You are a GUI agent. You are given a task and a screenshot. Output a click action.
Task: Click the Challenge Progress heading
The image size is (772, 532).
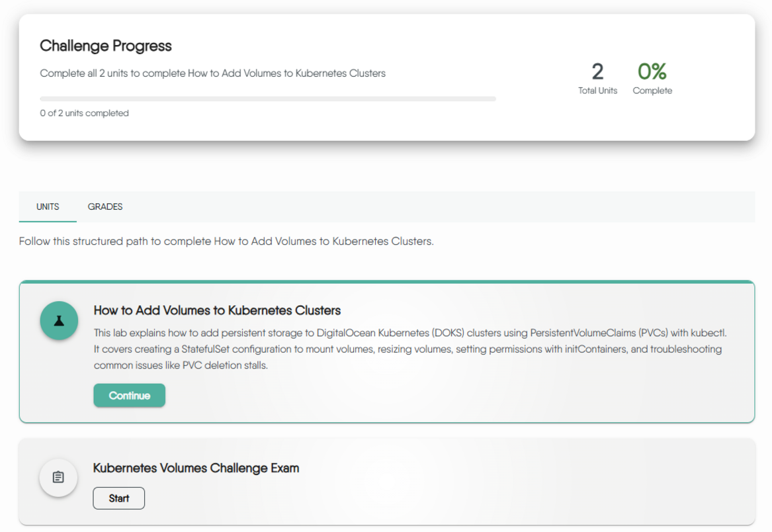click(106, 46)
